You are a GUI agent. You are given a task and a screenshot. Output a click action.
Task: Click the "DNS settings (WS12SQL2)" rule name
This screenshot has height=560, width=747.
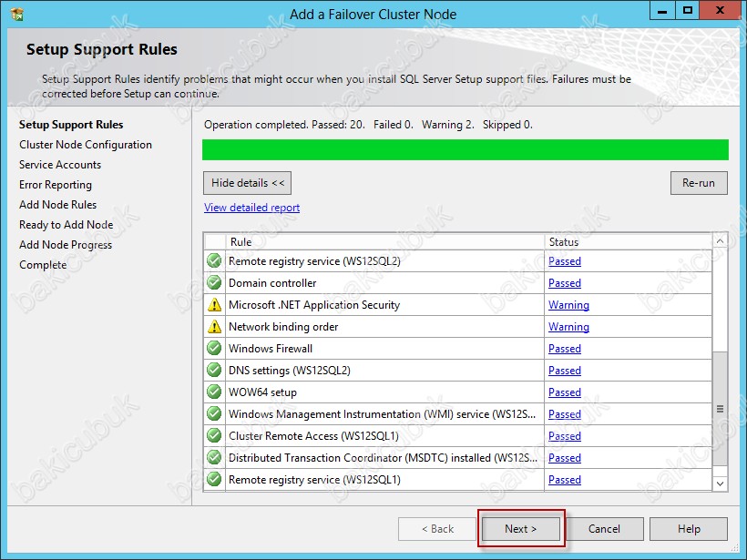click(x=290, y=371)
